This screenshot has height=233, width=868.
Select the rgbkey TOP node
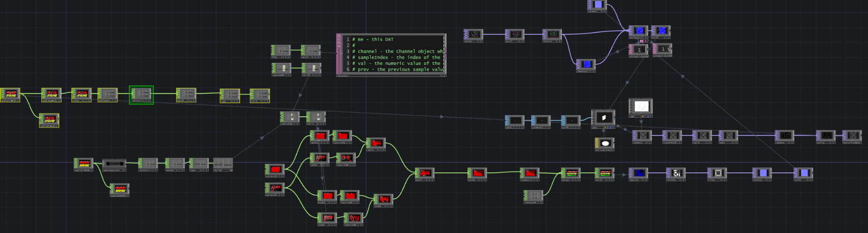[784, 137]
